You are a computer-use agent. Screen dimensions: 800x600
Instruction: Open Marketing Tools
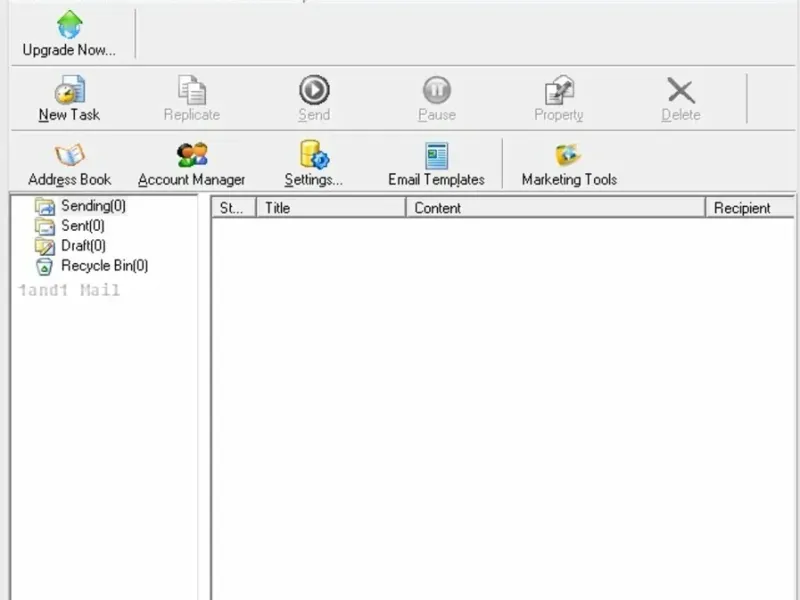pyautogui.click(x=569, y=165)
